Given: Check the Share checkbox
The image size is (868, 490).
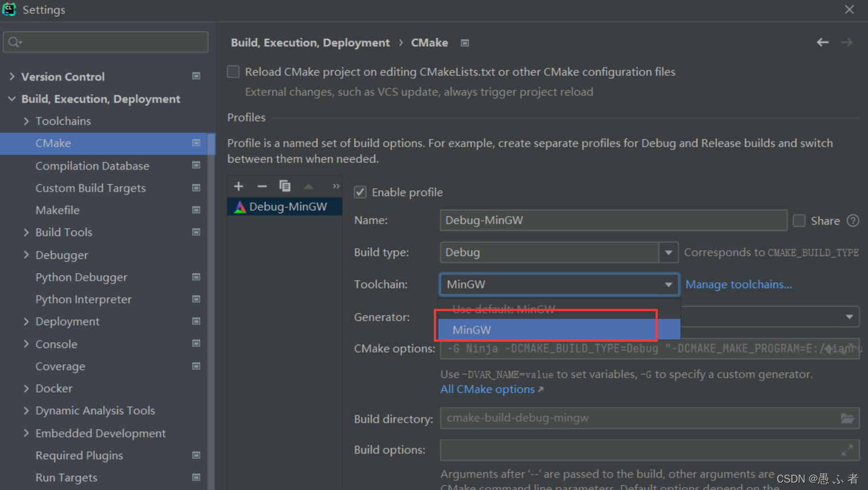Looking at the screenshot, I should pyautogui.click(x=799, y=221).
